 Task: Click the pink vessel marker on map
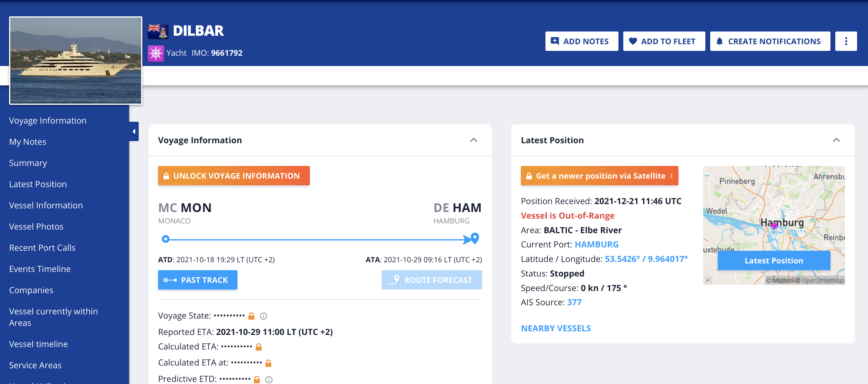coord(774,225)
